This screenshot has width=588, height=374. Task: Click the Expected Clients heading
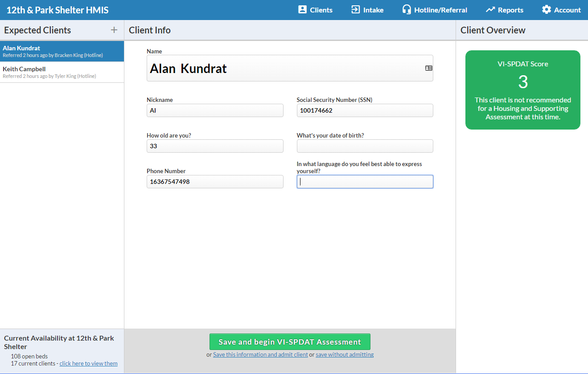click(37, 30)
